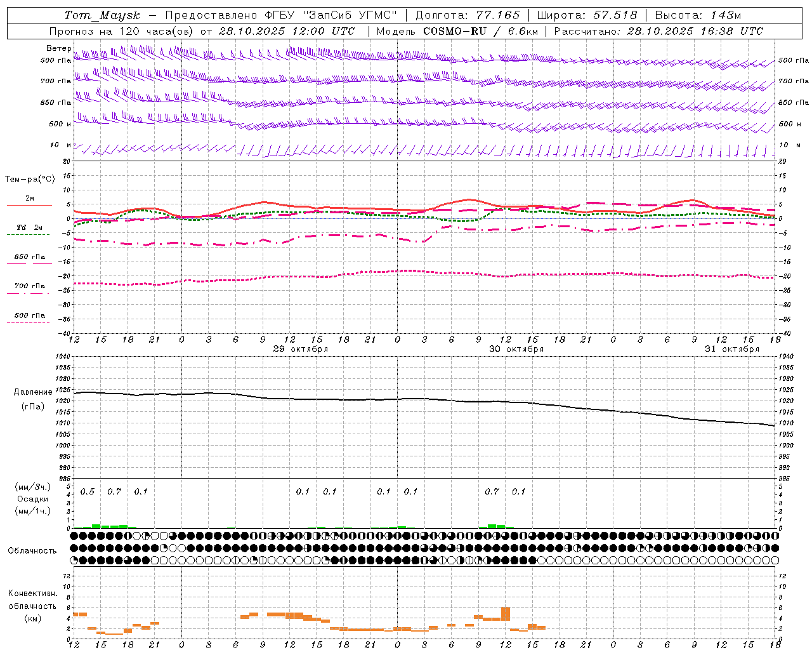
Task: Click the Ветер wind section label
Action: coord(58,48)
